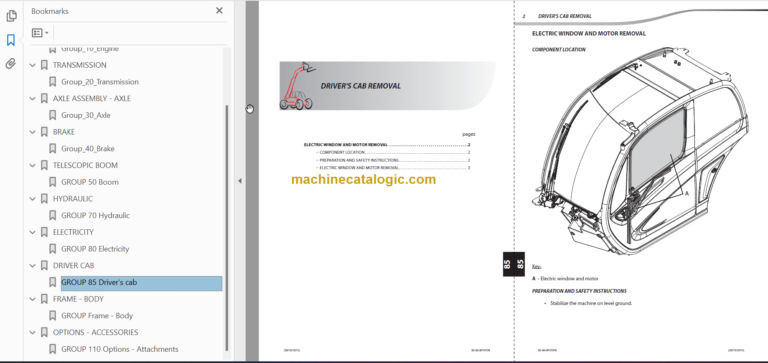Click the DRIVER'S CAB REMOVAL title banner
This screenshot has width=768, height=363.
pos(387,86)
